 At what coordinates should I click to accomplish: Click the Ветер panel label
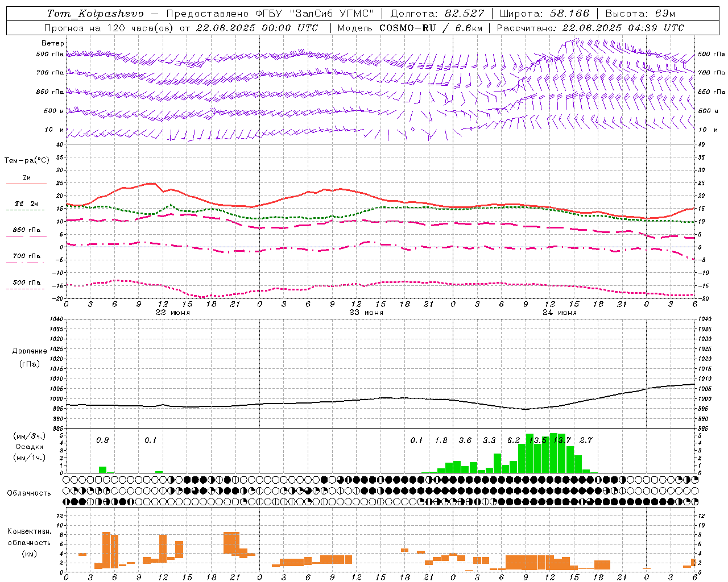[52, 43]
